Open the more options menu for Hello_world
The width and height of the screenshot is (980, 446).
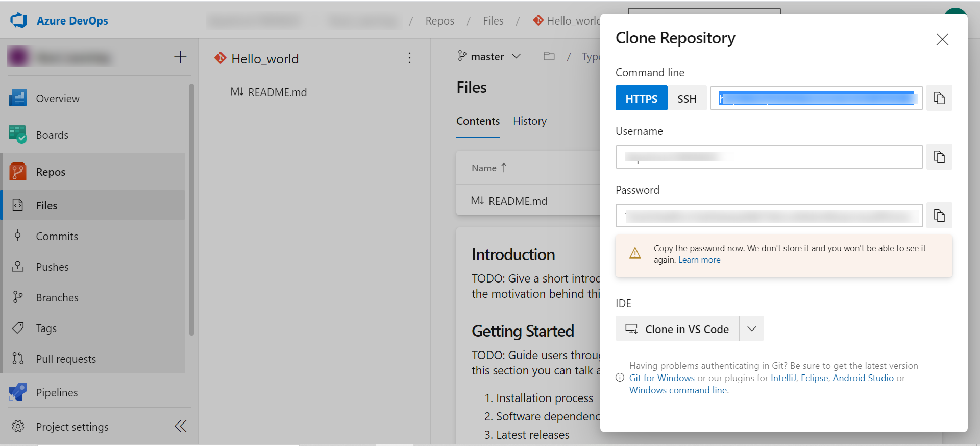click(409, 58)
